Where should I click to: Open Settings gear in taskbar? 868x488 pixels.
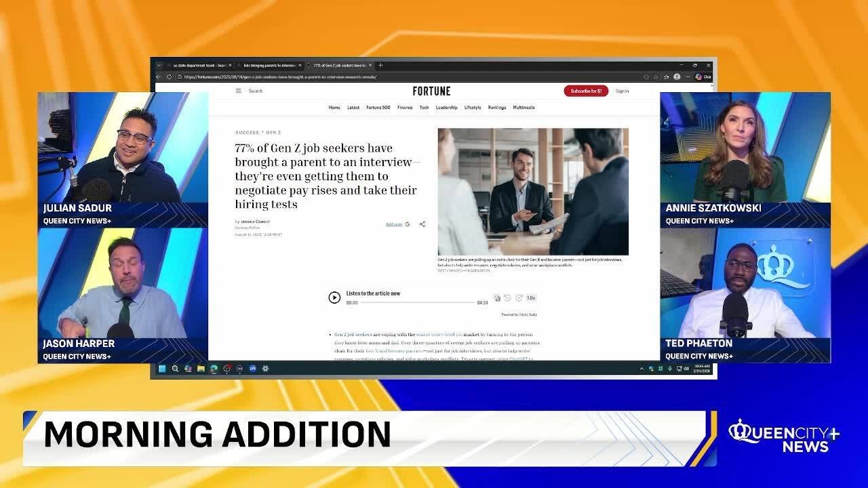(265, 369)
